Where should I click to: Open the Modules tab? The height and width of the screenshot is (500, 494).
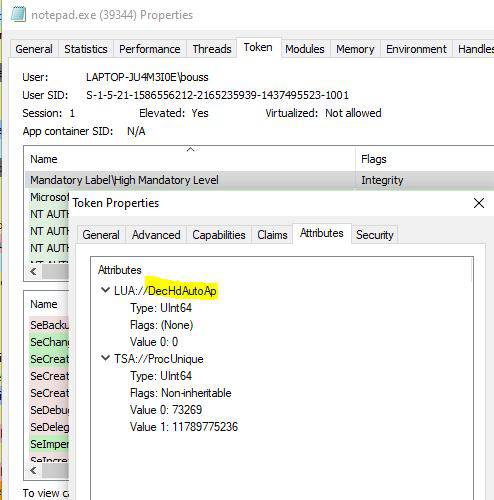coord(305,49)
